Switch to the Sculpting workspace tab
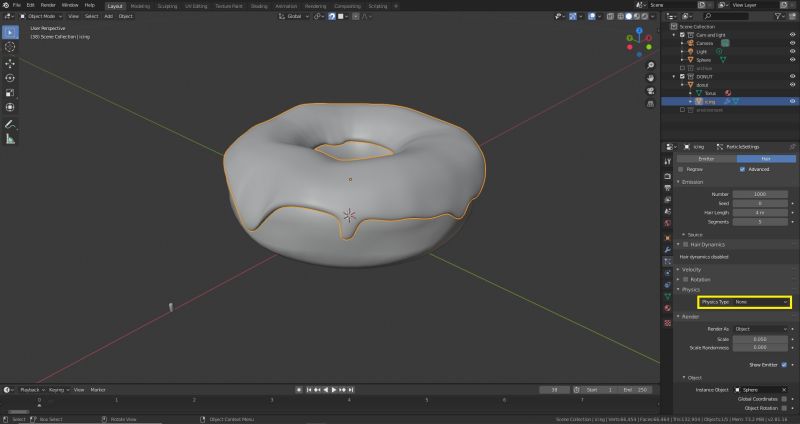 (x=167, y=6)
